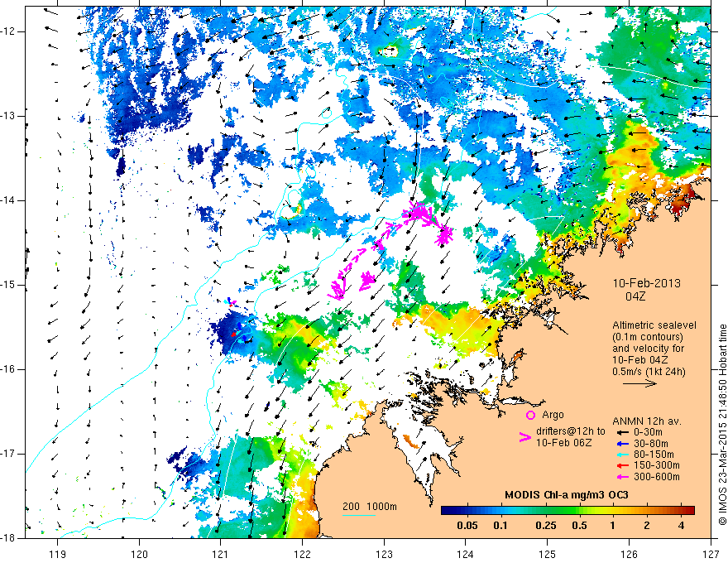The height and width of the screenshot is (563, 728).
Task: Click the "80-150m" depth label
Action: pyautogui.click(x=654, y=455)
